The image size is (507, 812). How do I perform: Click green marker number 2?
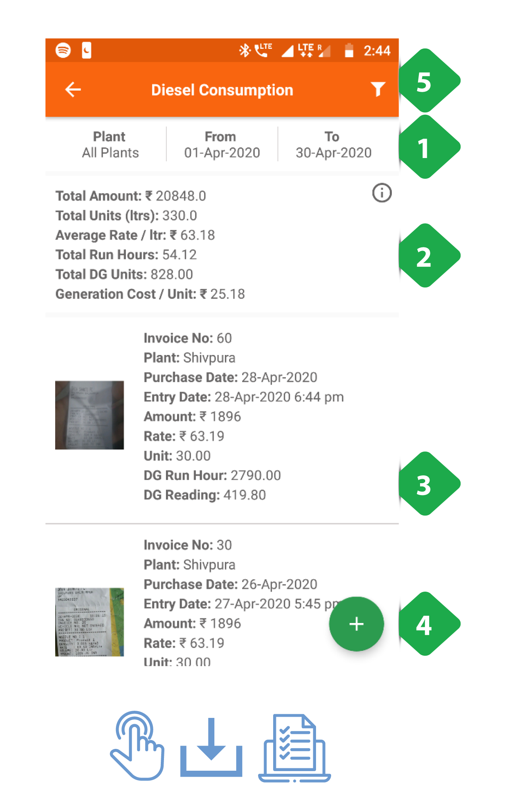click(428, 256)
